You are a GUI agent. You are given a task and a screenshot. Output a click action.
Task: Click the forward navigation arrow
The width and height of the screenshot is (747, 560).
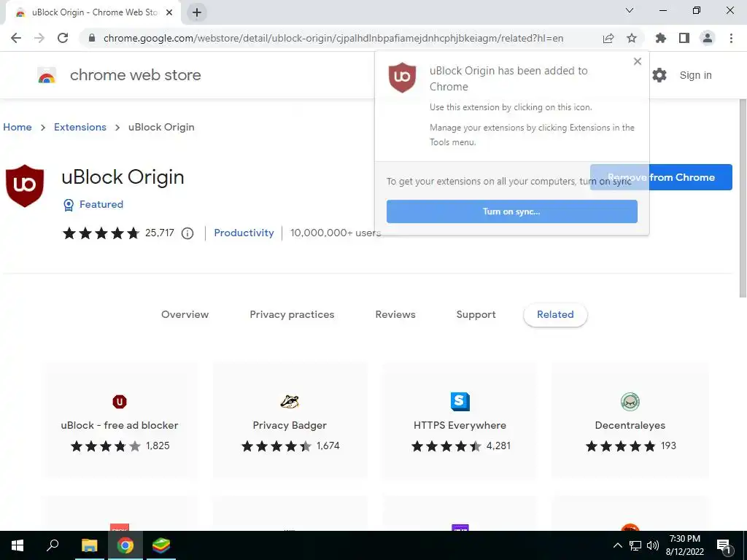[39, 38]
